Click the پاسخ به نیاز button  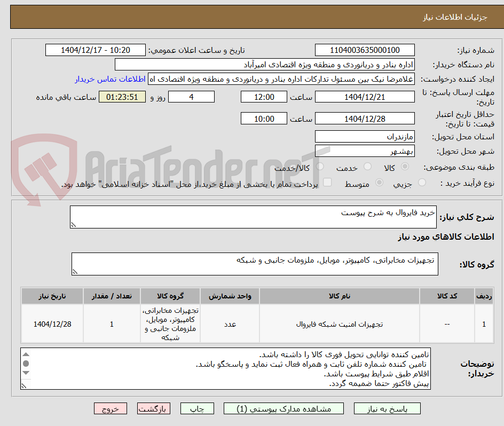click(387, 408)
